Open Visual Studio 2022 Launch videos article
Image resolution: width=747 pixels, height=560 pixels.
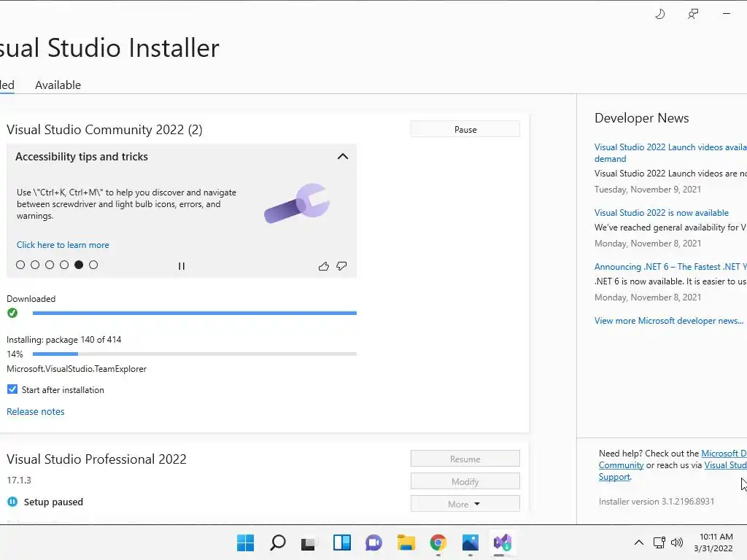[x=670, y=153]
